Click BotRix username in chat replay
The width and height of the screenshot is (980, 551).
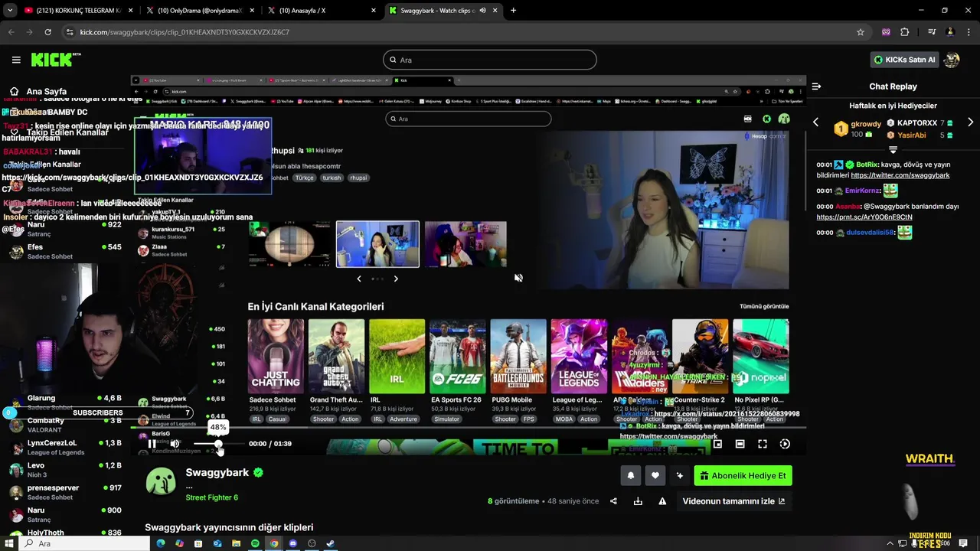click(867, 165)
